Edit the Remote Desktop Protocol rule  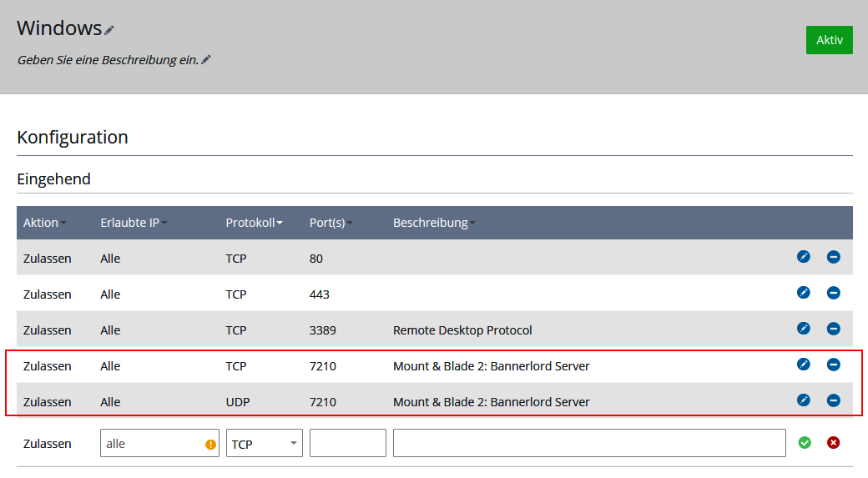tap(803, 329)
